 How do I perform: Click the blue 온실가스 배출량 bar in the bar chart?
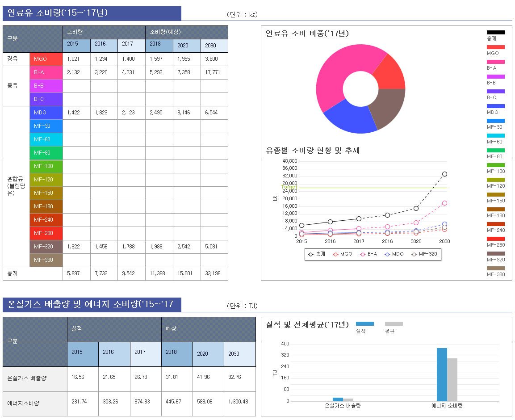click(x=338, y=399)
